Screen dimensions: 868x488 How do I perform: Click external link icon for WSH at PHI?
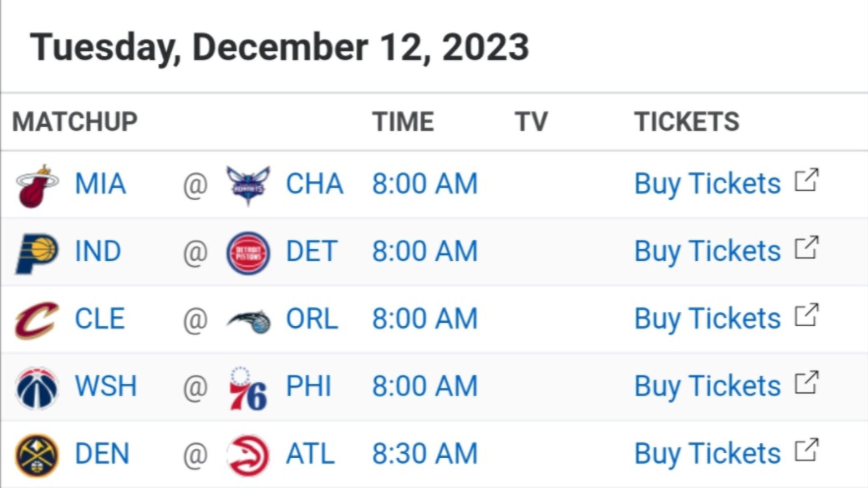(807, 382)
